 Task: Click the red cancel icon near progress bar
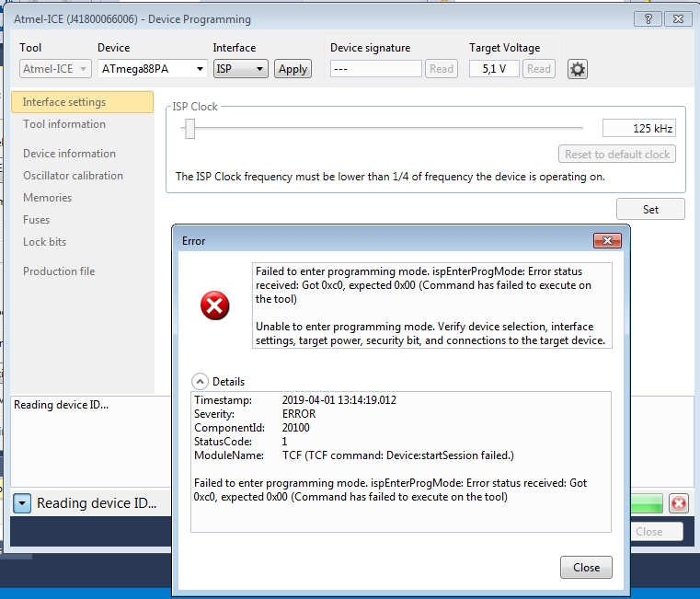tap(679, 504)
